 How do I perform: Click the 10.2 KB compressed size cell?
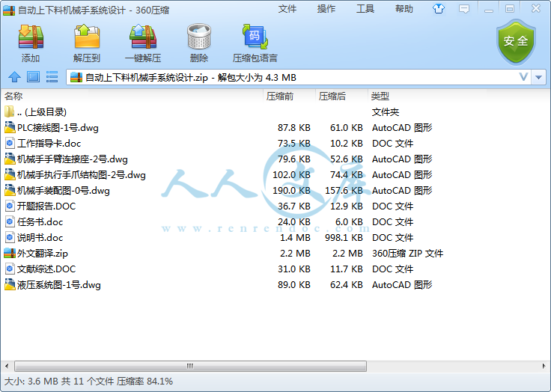[347, 144]
